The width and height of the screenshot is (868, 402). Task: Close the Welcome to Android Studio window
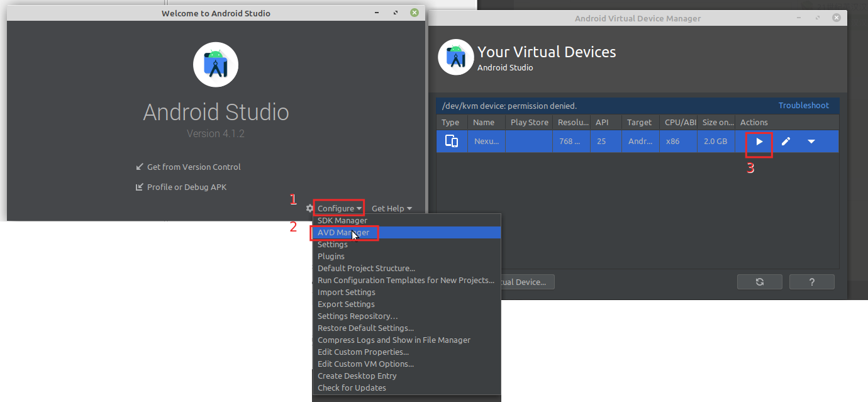[414, 13]
